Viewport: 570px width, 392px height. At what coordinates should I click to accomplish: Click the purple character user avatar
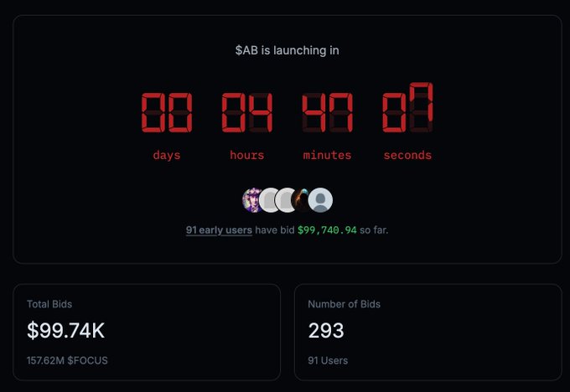coord(251,200)
